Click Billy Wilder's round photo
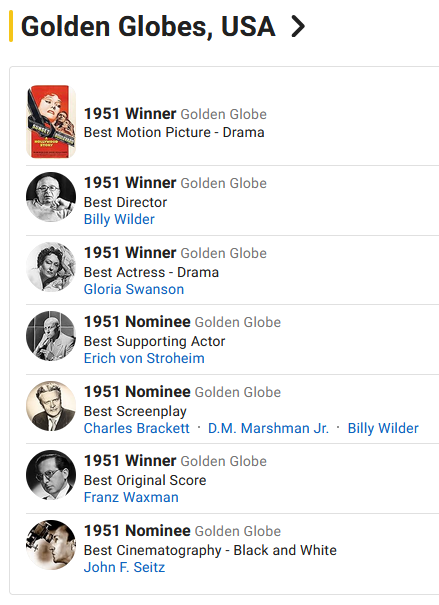Viewport: 439px width, 605px height. [x=51, y=197]
